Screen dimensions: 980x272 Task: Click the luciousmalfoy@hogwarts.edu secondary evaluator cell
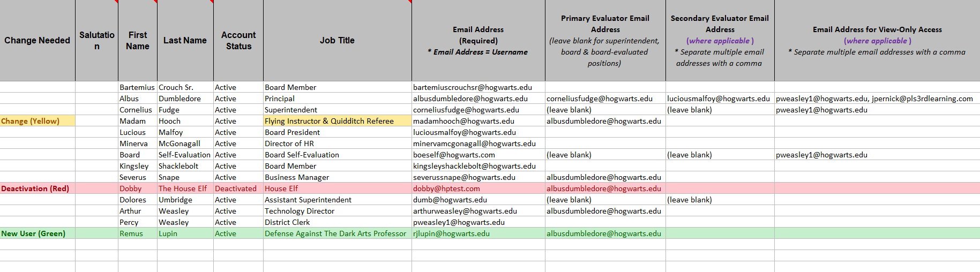pos(719,99)
